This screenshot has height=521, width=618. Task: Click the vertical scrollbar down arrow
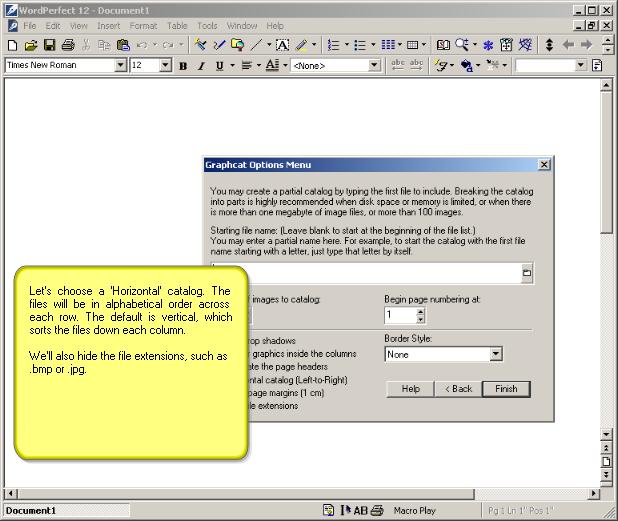coord(606,435)
